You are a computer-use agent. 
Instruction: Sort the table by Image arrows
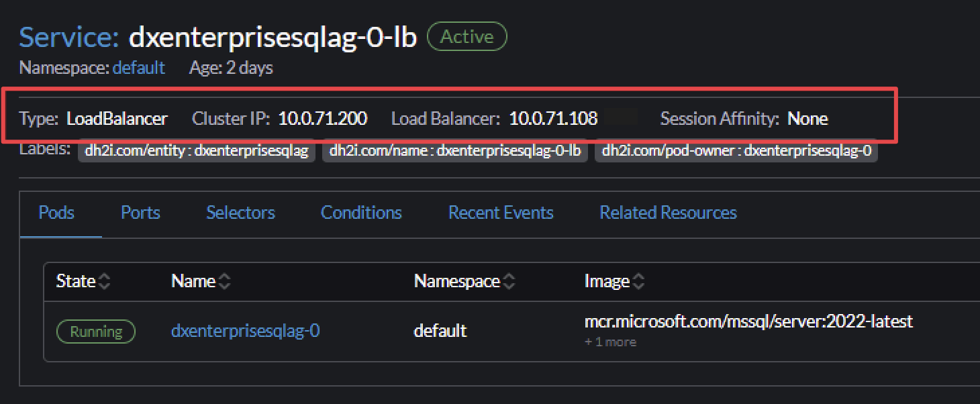click(638, 282)
